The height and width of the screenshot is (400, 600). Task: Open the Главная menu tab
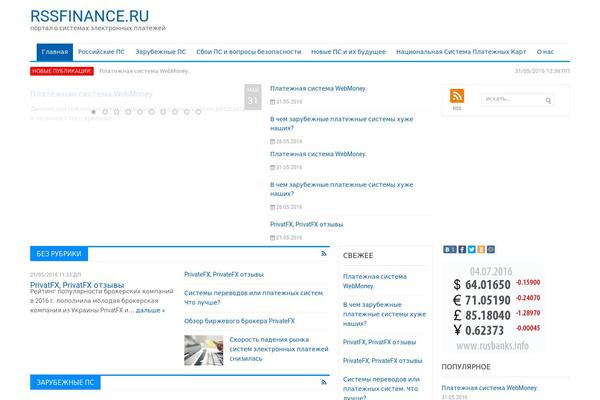(x=55, y=52)
